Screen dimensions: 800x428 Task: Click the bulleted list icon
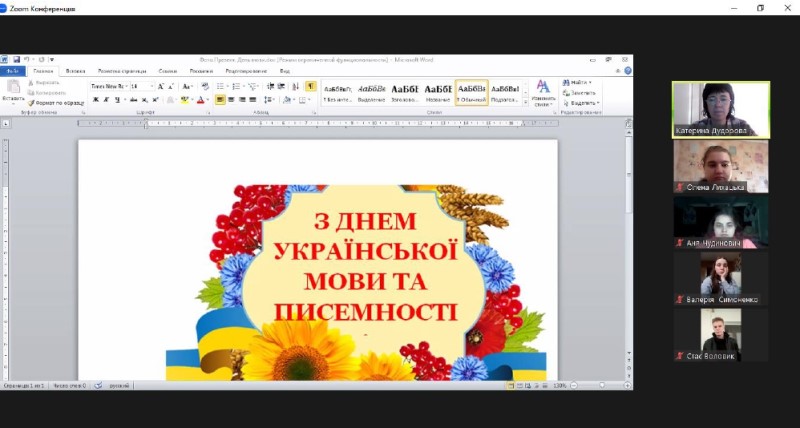[x=220, y=86]
